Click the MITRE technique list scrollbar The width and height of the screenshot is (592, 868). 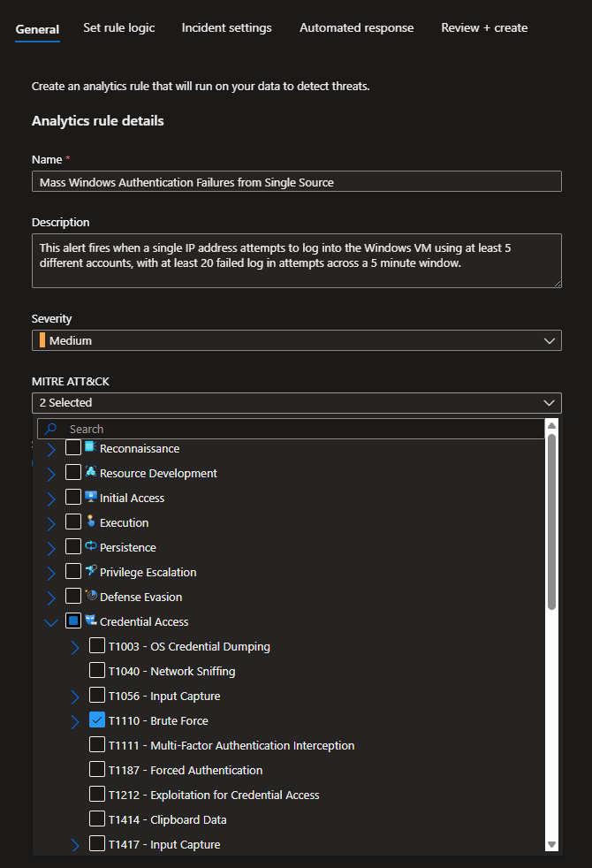click(551, 522)
